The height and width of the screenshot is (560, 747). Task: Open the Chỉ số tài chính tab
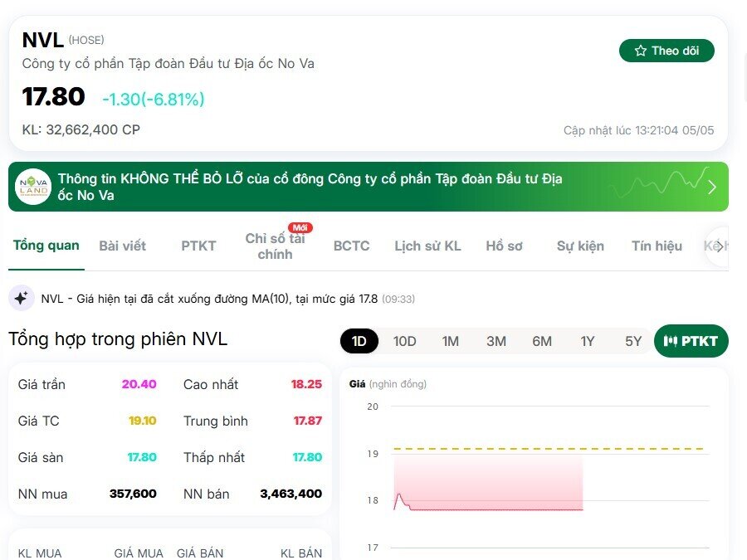[x=275, y=246]
